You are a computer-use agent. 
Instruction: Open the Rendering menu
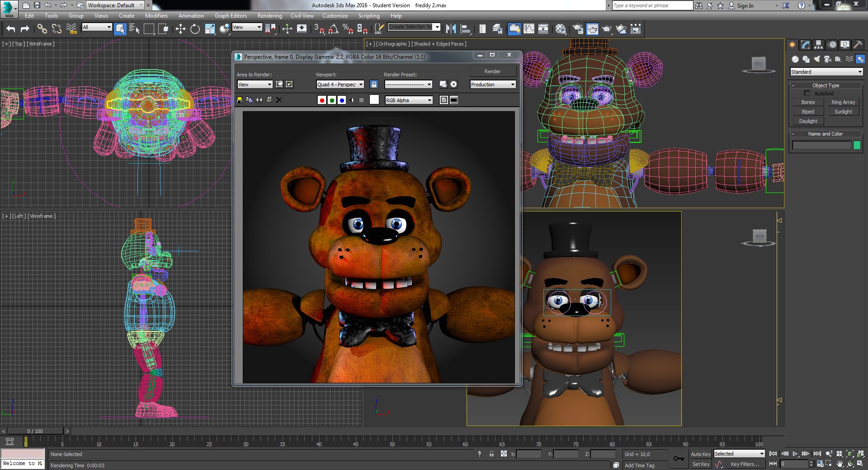click(x=269, y=16)
